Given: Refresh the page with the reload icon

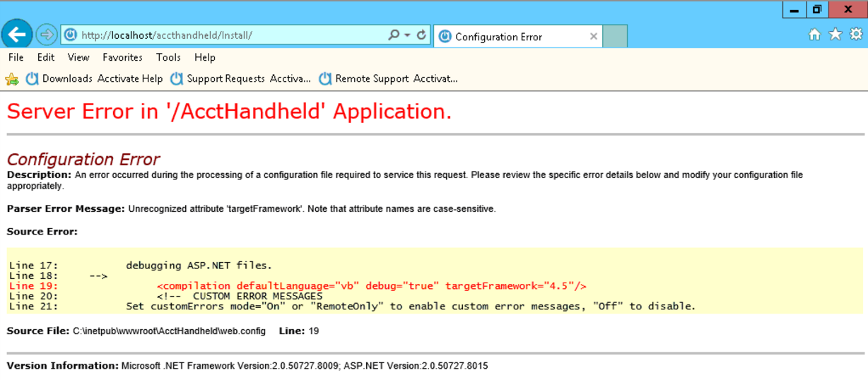Looking at the screenshot, I should click(421, 35).
